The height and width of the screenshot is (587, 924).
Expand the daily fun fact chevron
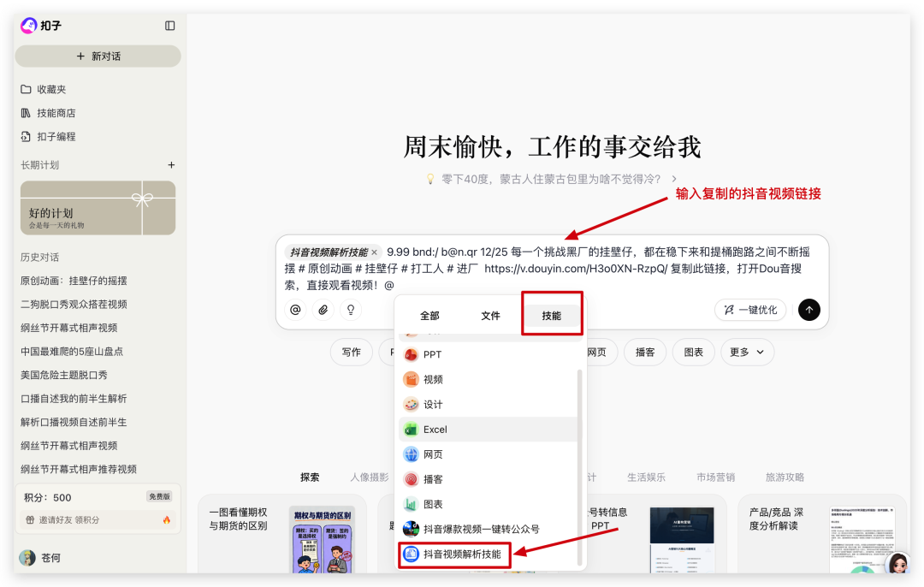(674, 180)
